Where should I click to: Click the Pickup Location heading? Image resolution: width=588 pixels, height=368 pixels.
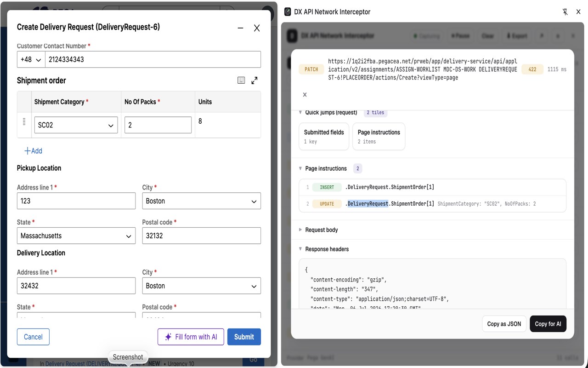coord(39,168)
